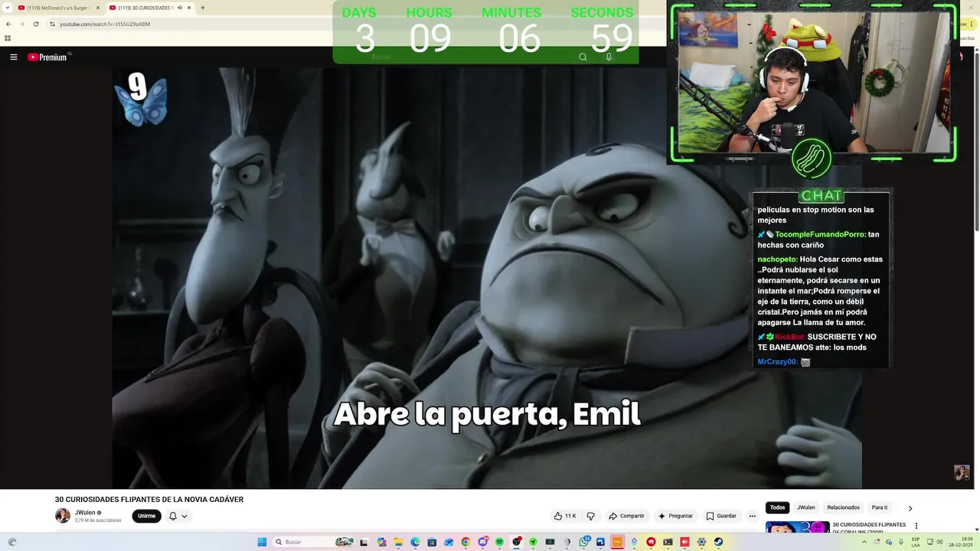Open the Windows Start menu

tap(261, 542)
